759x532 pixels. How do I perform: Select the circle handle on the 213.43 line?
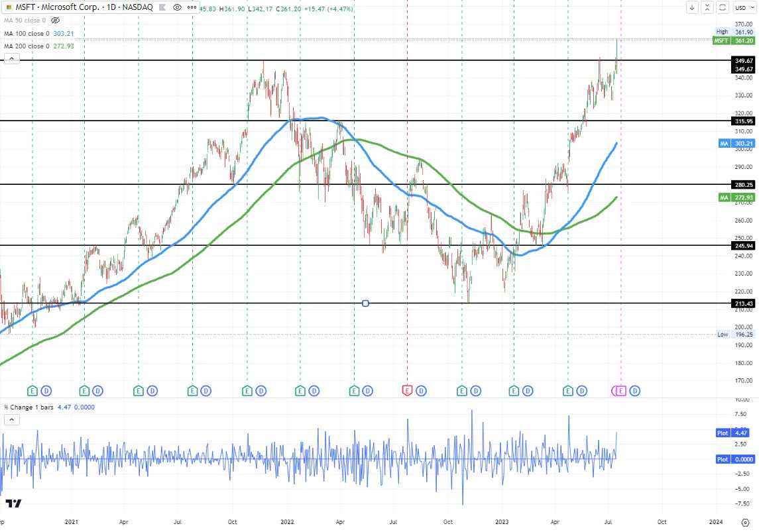coord(365,303)
